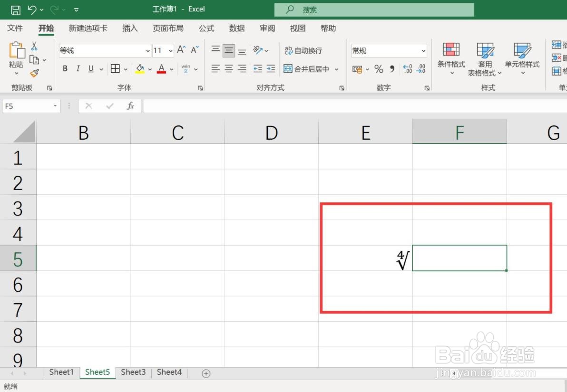The height and width of the screenshot is (392, 567).
Task: Click the 粘贴 paste clipboard icon
Action: [17, 50]
